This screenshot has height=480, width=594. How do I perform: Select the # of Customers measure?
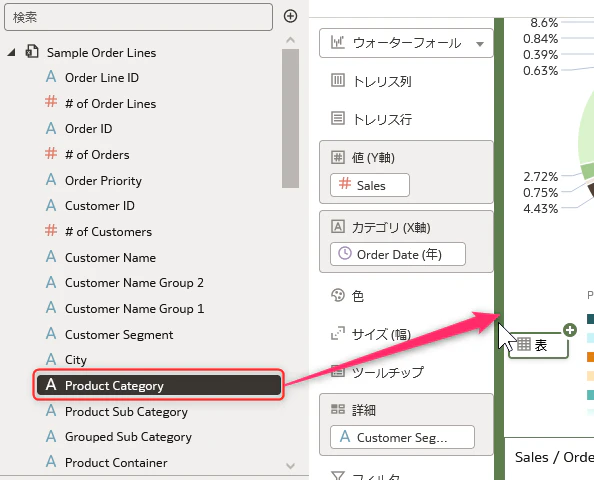point(108,231)
